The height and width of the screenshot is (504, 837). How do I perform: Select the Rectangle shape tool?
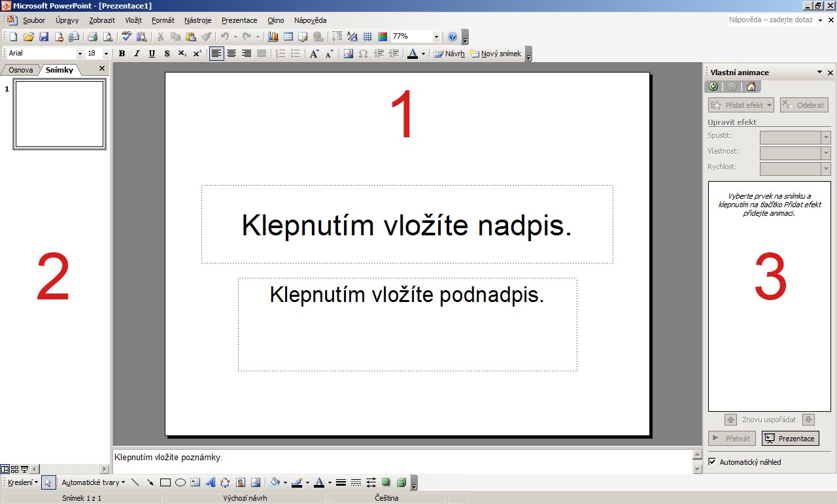click(165, 482)
